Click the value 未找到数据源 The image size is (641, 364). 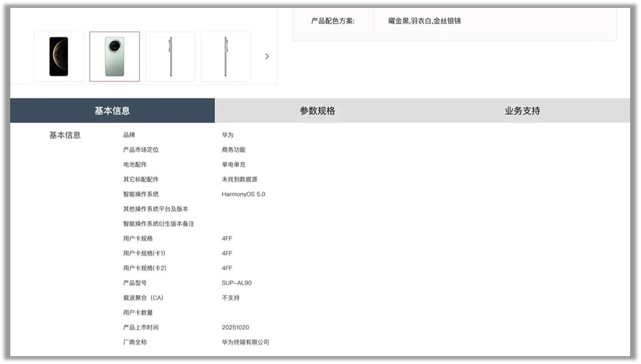(x=240, y=179)
